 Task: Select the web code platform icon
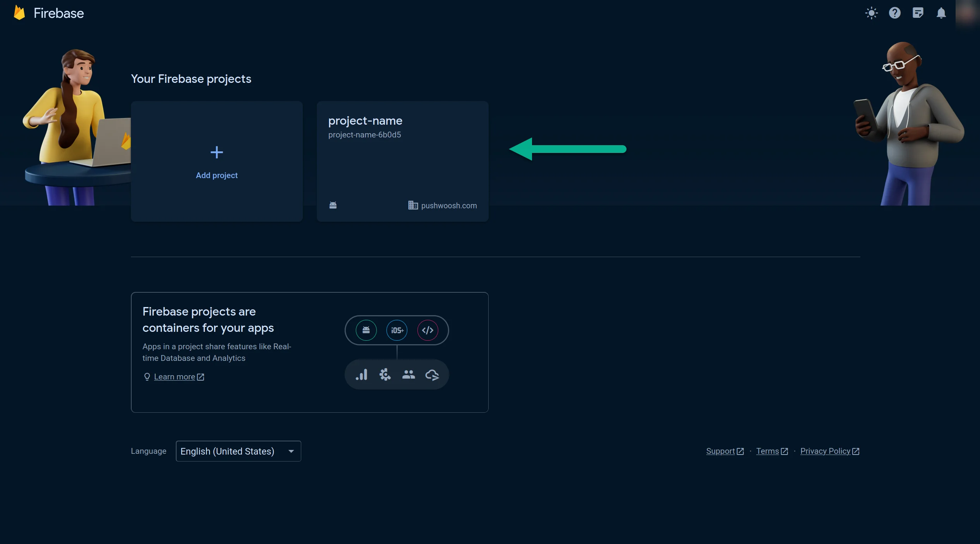(x=427, y=330)
